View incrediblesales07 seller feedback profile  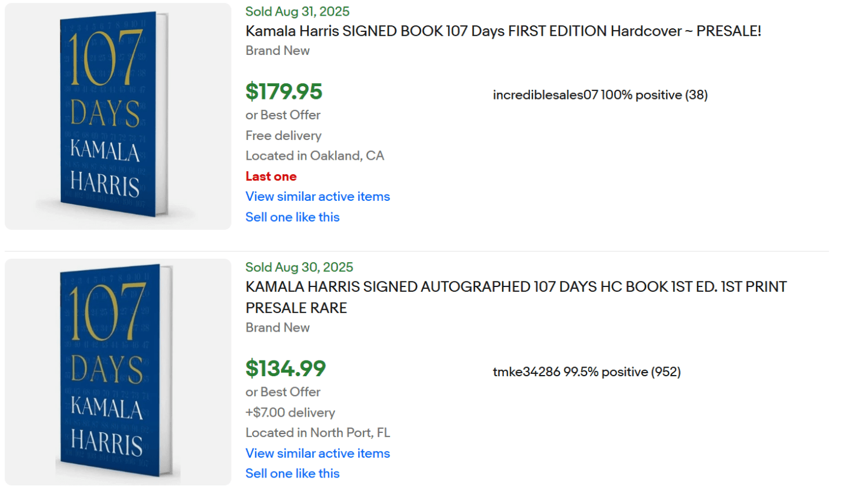pos(599,95)
